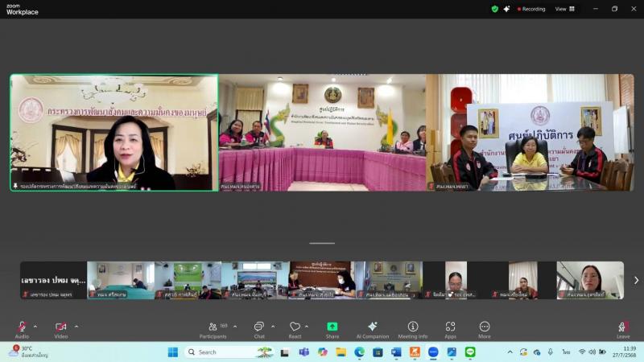Click the encryption shield icon
The width and height of the screenshot is (644, 362).
[495, 9]
